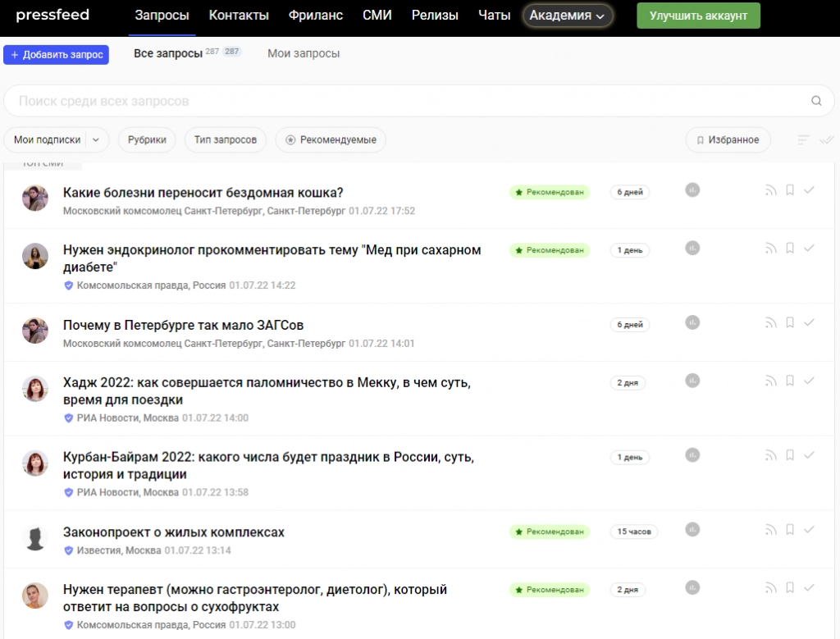Image resolution: width=840 pixels, height=639 pixels.
Task: Click stats icon for endocrinologist request
Action: tap(692, 248)
